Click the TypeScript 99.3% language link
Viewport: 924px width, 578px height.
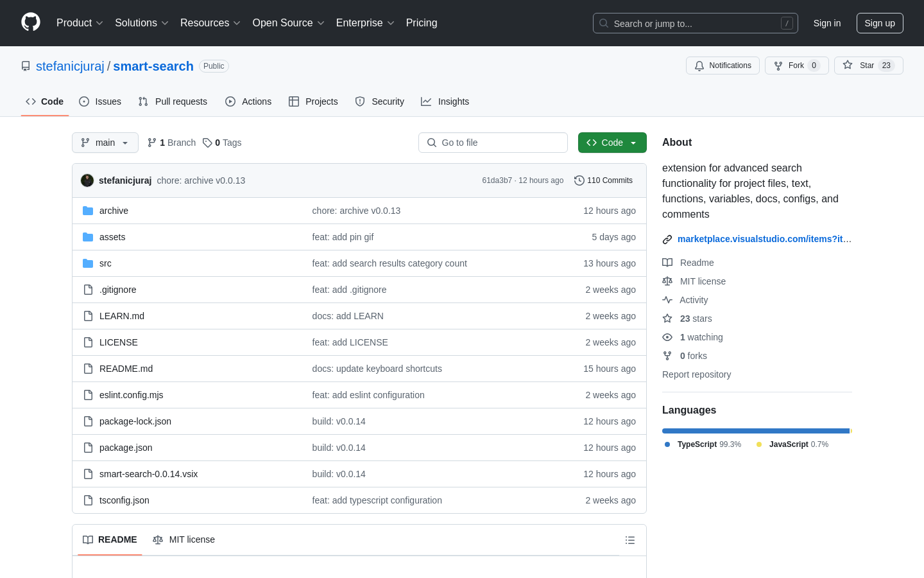(703, 444)
